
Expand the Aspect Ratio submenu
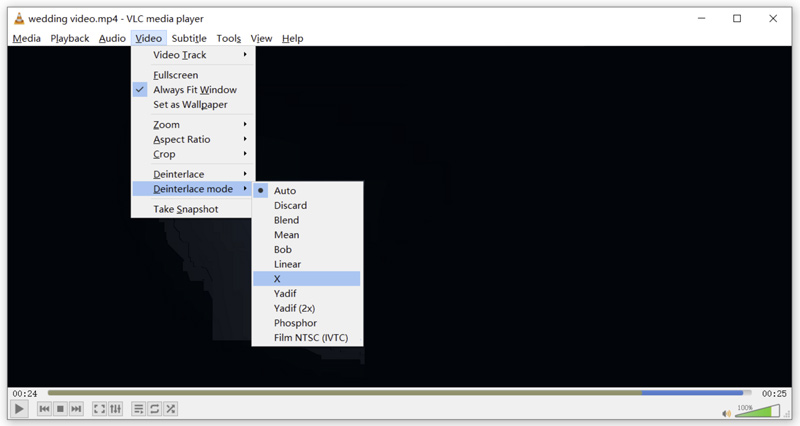pyautogui.click(x=193, y=139)
